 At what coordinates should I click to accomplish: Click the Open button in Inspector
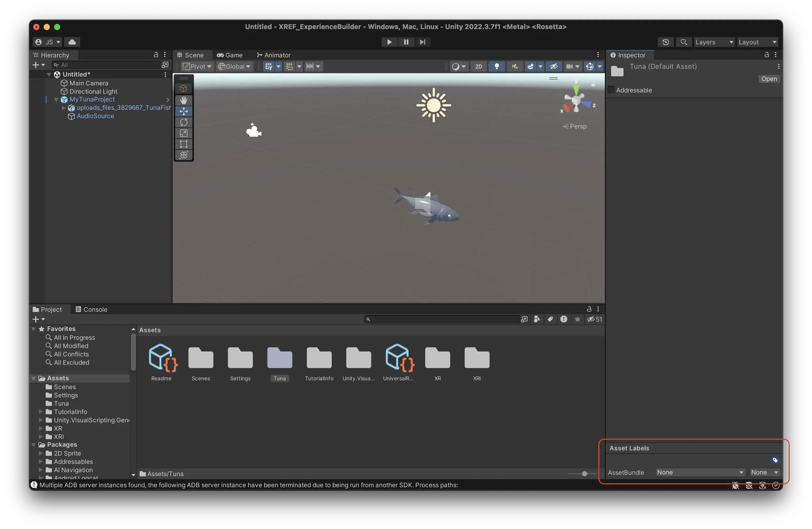coord(769,79)
